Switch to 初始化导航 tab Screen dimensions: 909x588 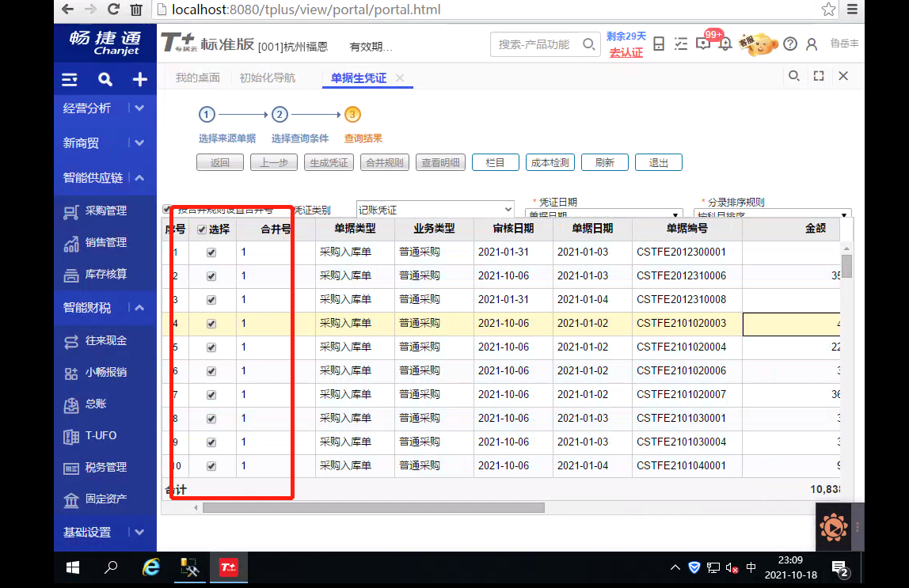[268, 78]
